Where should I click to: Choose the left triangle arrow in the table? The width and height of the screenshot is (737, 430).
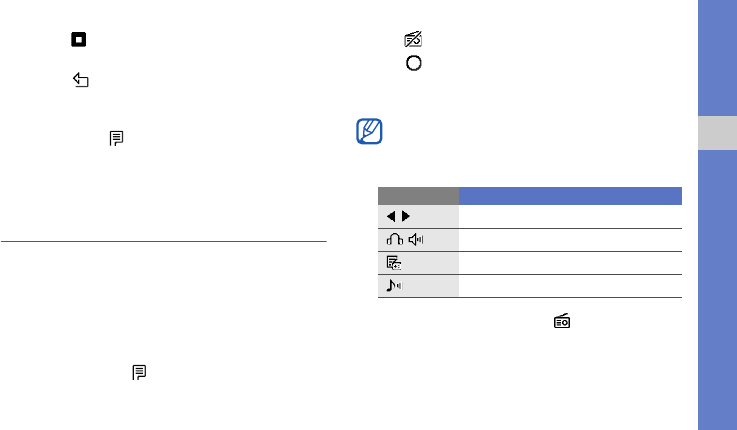click(x=391, y=216)
